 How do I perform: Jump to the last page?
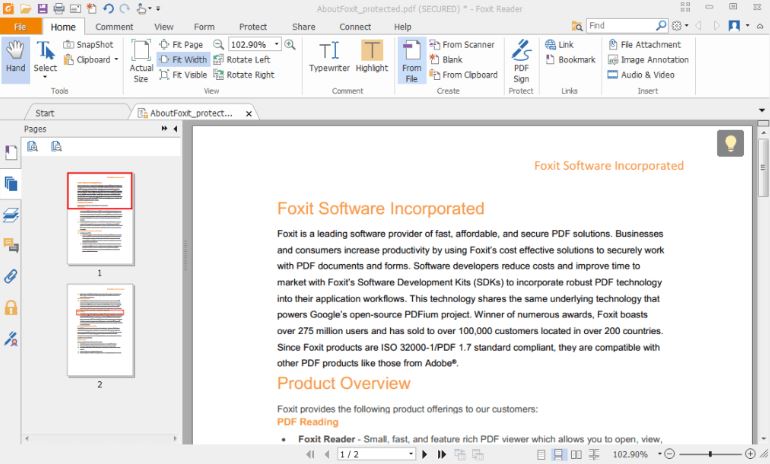pyautogui.click(x=442, y=454)
